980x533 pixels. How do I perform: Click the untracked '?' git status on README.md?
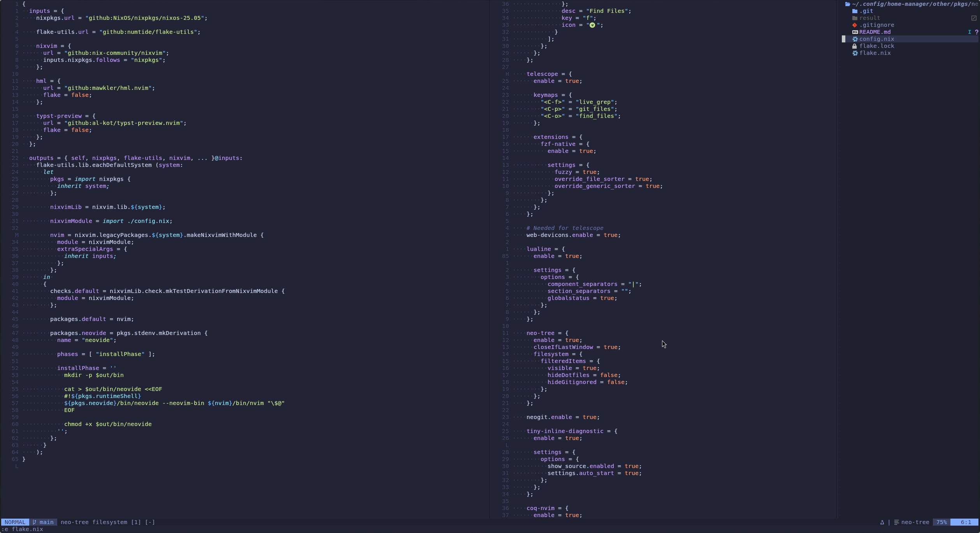point(976,32)
